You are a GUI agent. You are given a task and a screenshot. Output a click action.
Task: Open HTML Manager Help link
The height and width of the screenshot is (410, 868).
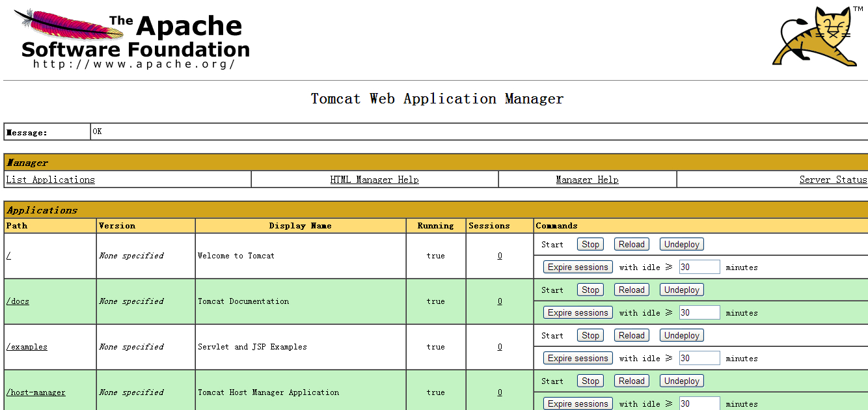(375, 180)
